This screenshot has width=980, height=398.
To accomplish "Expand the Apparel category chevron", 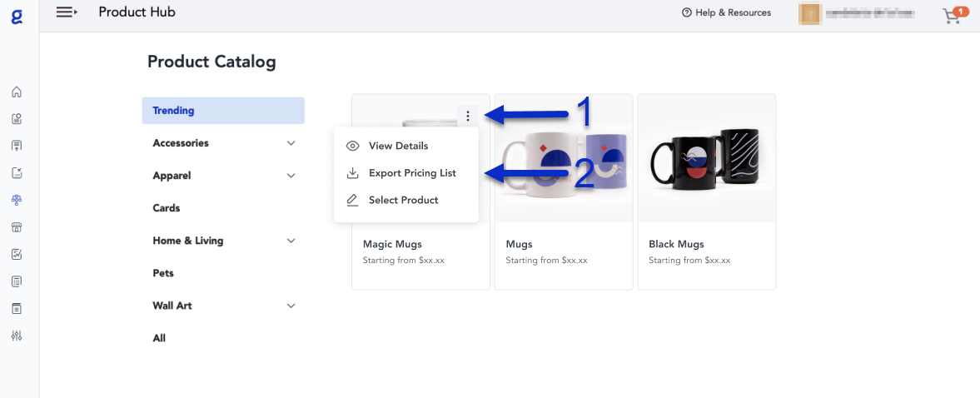I will click(x=291, y=176).
